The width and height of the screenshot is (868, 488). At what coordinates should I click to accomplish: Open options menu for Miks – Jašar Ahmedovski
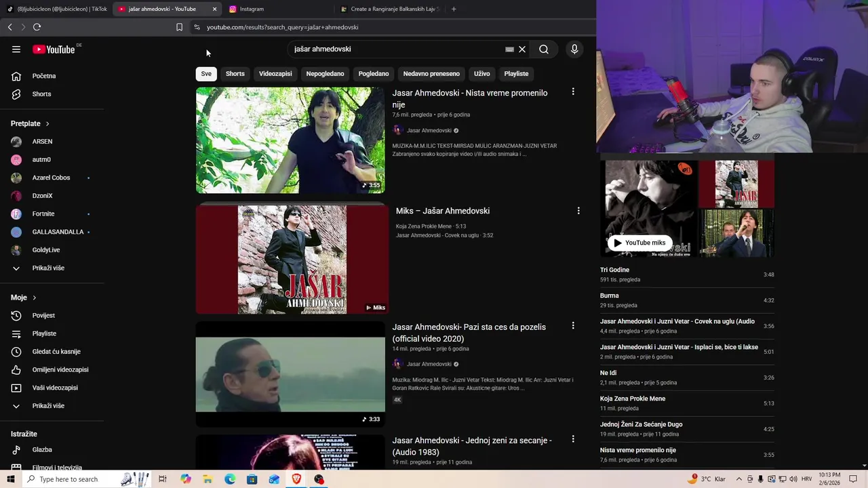[x=578, y=211]
